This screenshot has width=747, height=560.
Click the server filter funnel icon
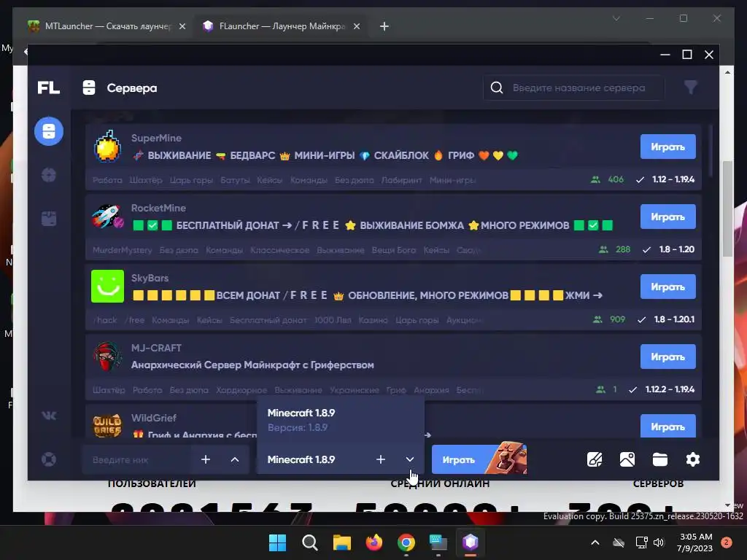[690, 87]
